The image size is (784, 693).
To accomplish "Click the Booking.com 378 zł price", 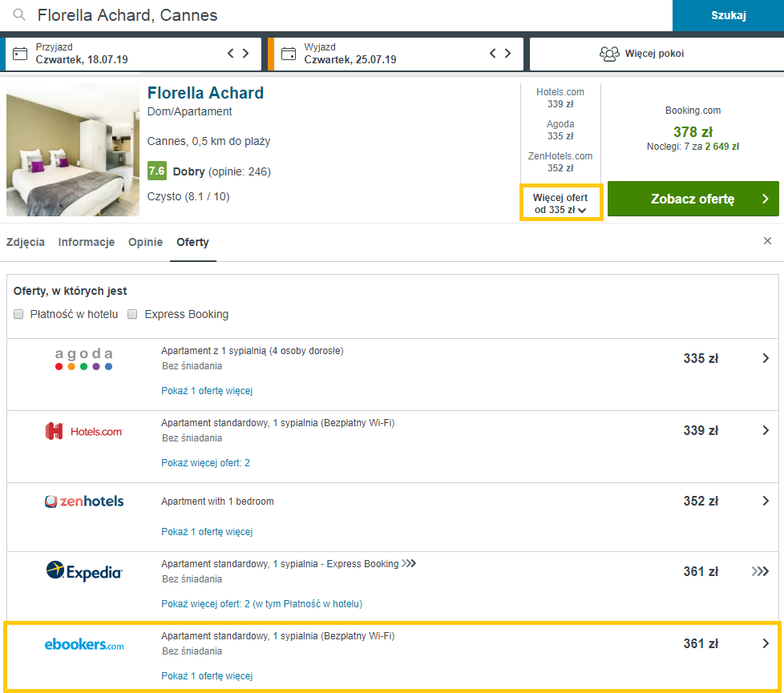I will click(x=693, y=132).
